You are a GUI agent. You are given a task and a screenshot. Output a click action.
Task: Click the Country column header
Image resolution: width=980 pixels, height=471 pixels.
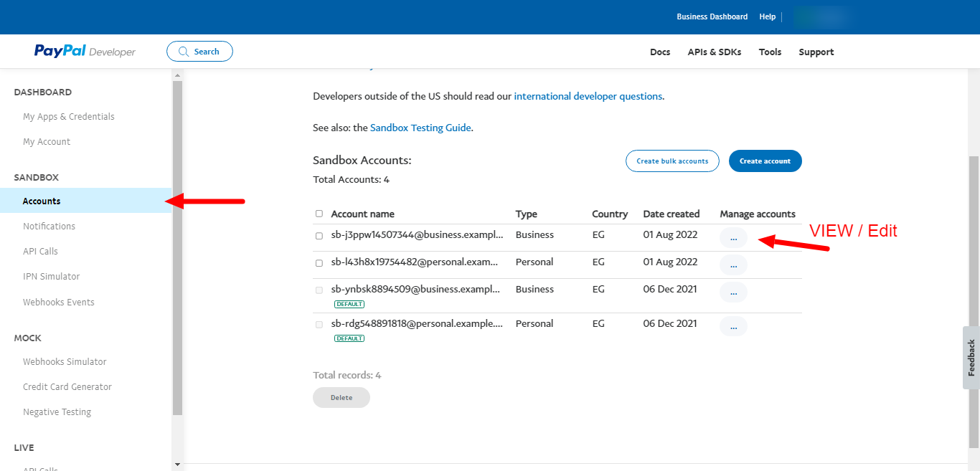(610, 214)
